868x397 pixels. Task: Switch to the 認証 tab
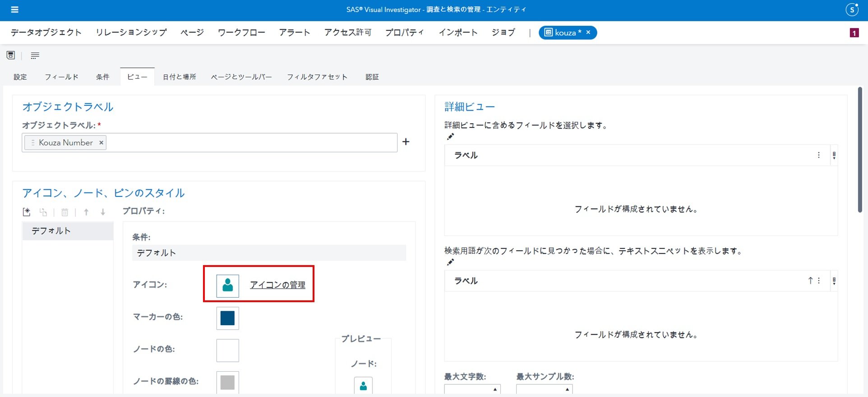click(x=372, y=77)
